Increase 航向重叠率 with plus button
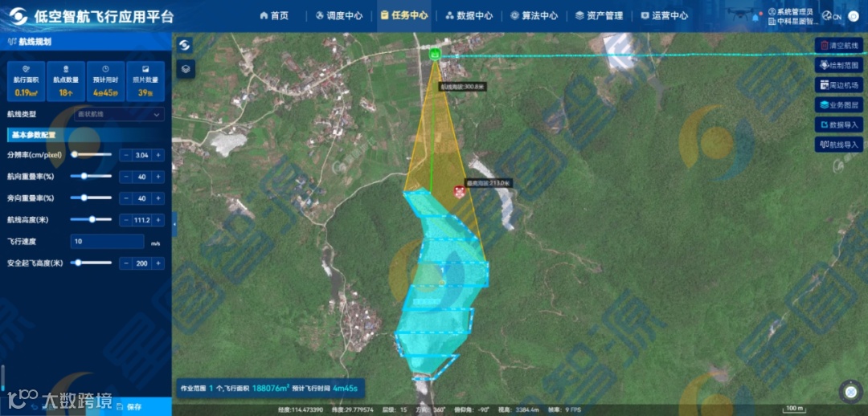 pyautogui.click(x=159, y=177)
